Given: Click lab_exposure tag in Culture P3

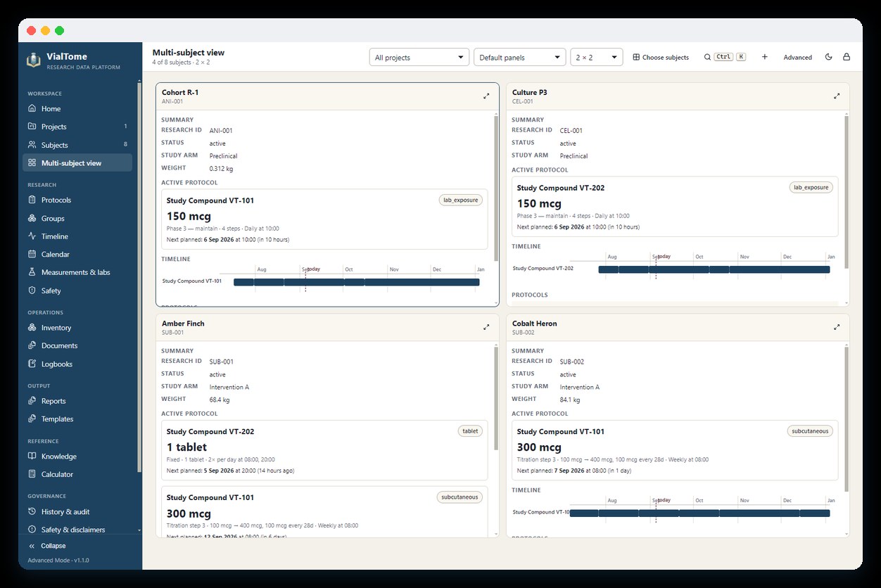Looking at the screenshot, I should pos(811,187).
